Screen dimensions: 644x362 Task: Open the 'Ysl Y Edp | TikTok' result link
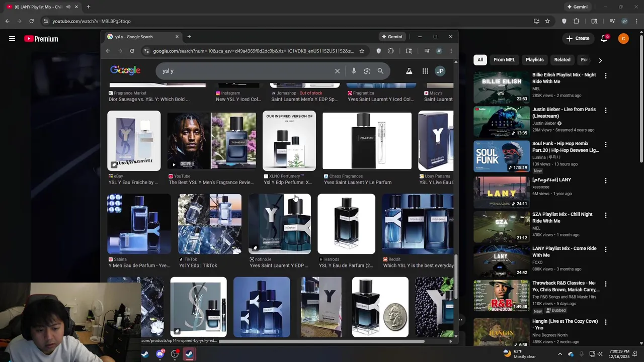pyautogui.click(x=198, y=265)
